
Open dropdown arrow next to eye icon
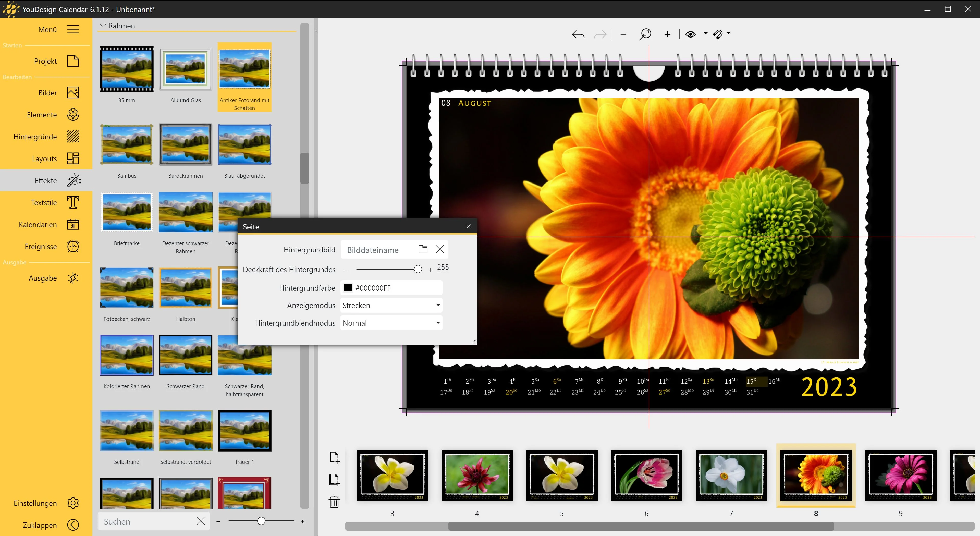pos(706,33)
